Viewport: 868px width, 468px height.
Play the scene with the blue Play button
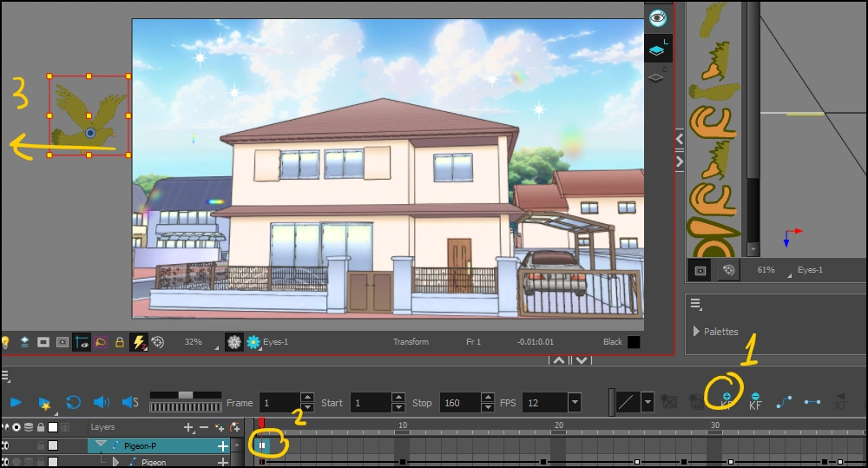click(x=16, y=403)
